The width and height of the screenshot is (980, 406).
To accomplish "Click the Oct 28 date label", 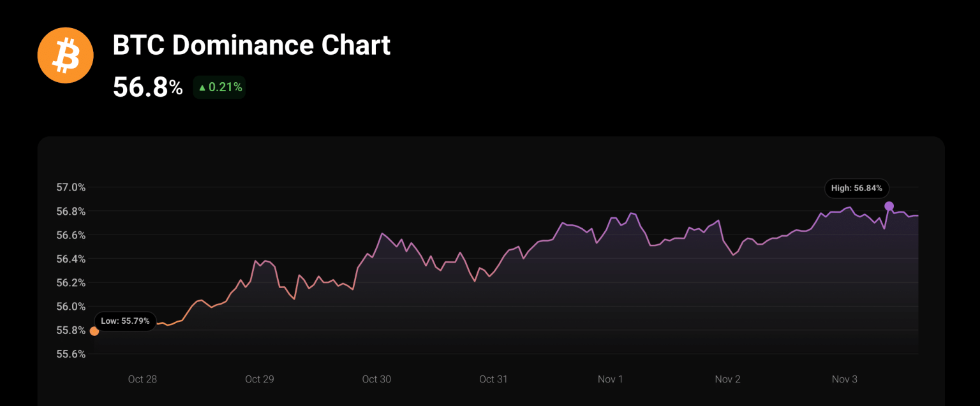I will point(142,379).
